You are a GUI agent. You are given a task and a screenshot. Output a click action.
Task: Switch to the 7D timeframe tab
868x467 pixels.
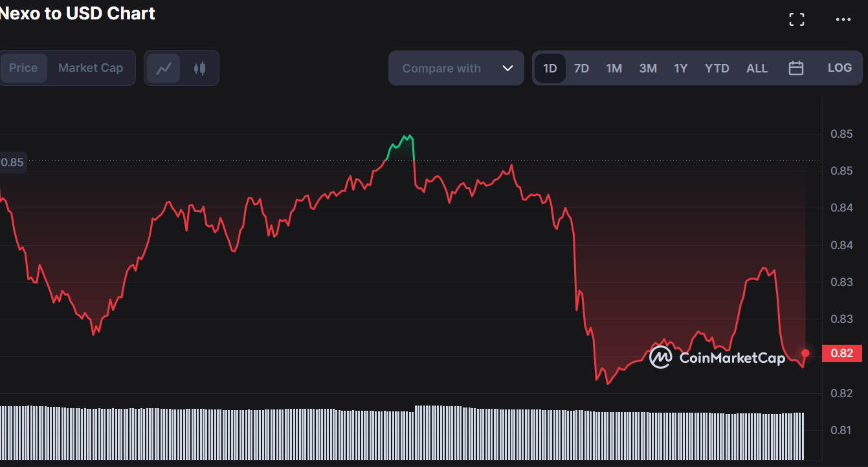click(581, 67)
